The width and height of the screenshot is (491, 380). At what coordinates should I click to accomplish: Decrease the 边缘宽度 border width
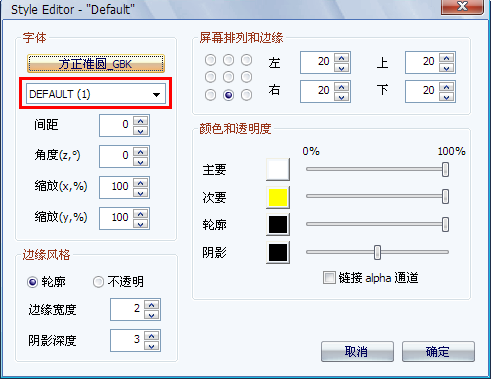152,315
